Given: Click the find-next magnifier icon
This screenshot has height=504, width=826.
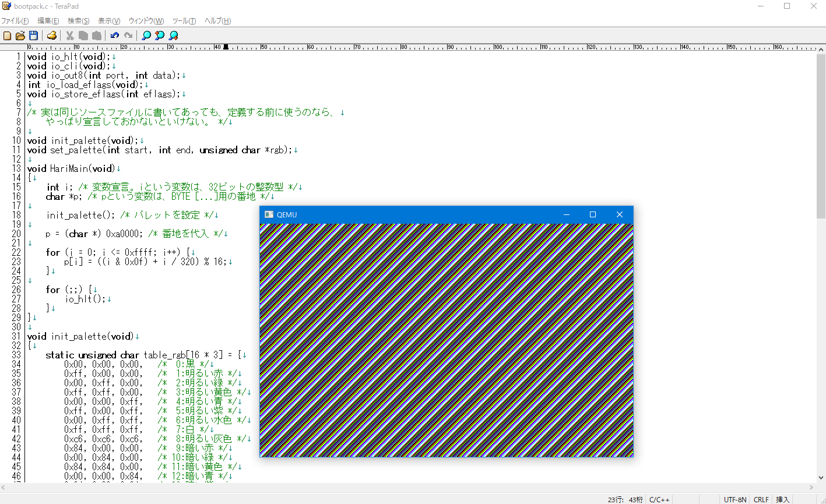Looking at the screenshot, I should click(173, 36).
